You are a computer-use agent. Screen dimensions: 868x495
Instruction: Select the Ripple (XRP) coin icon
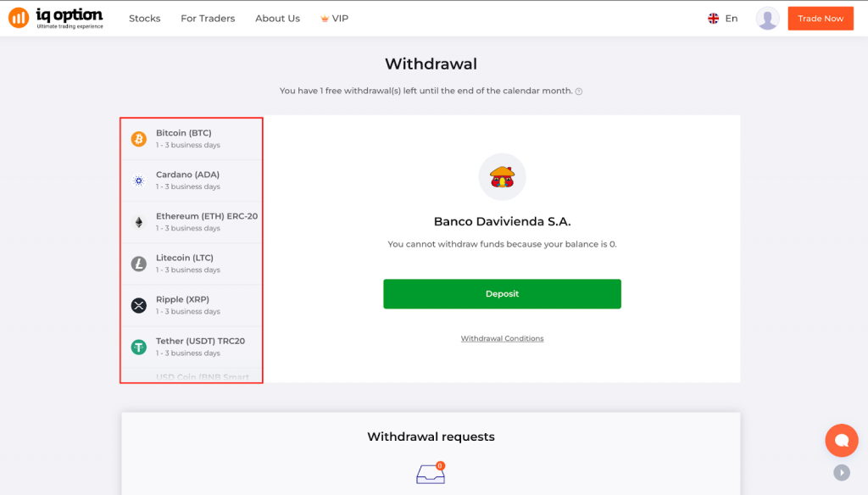point(139,305)
